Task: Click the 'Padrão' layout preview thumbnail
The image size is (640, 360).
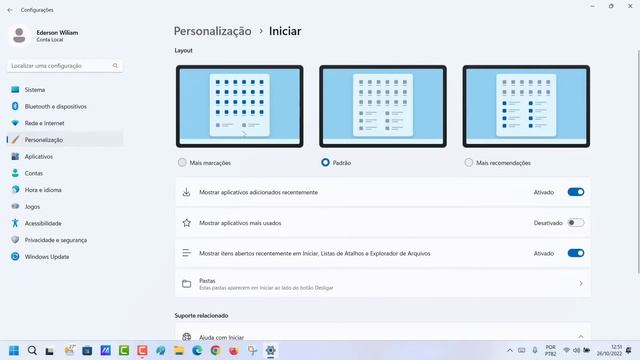Action: (383, 106)
